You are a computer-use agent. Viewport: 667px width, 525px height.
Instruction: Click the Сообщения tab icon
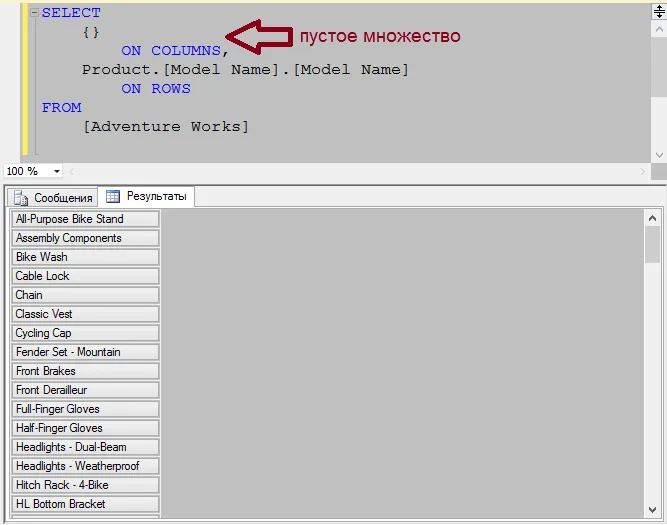21,198
